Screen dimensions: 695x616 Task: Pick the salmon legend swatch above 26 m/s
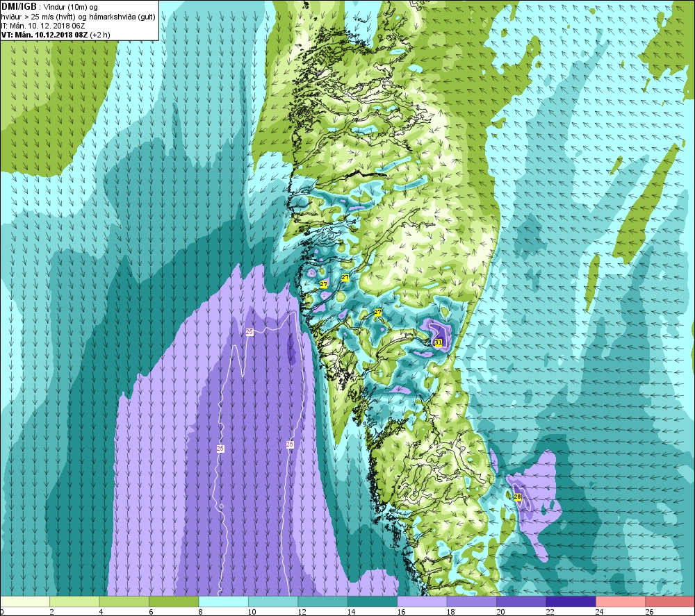point(670,601)
